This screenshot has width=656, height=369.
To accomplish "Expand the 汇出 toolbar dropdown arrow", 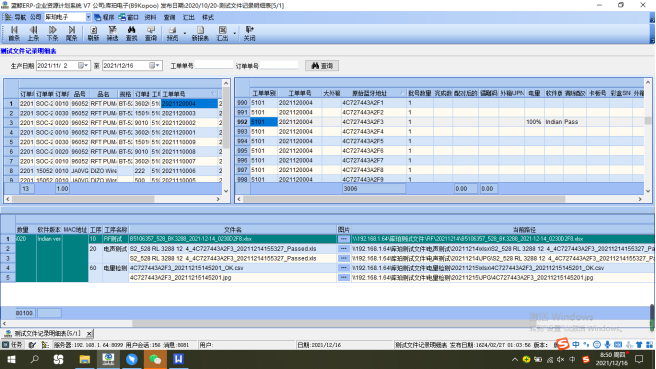I will [x=234, y=33].
